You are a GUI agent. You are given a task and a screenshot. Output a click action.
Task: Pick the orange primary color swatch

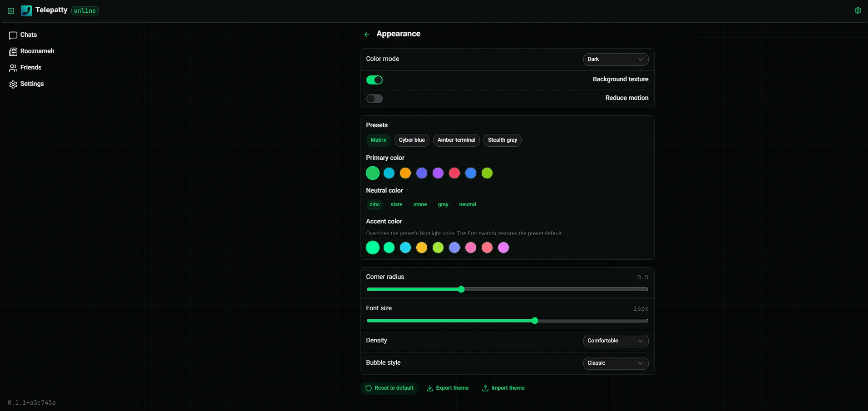point(405,173)
